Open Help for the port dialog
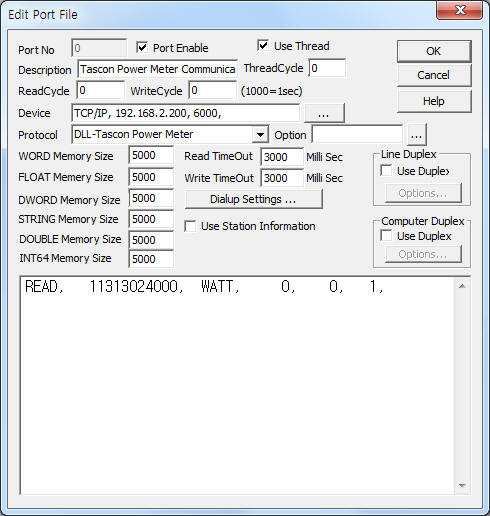The width and height of the screenshot is (490, 516). (x=434, y=101)
